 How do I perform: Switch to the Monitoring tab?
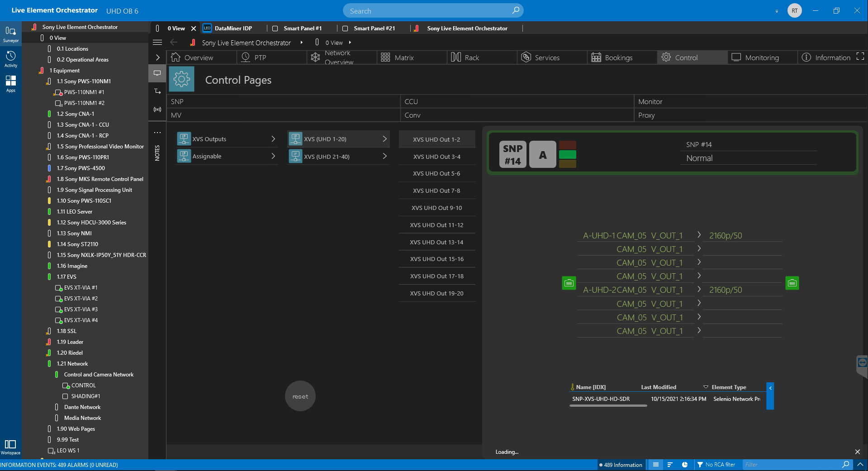pos(763,57)
